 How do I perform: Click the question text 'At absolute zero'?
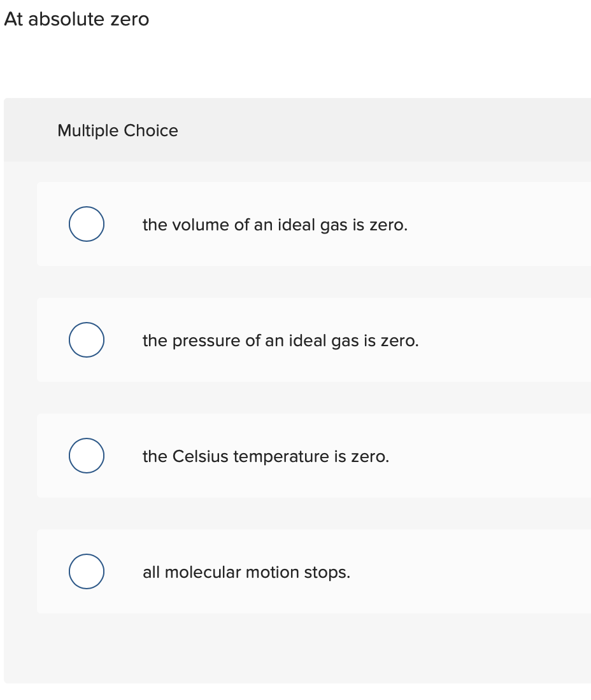coord(76,19)
